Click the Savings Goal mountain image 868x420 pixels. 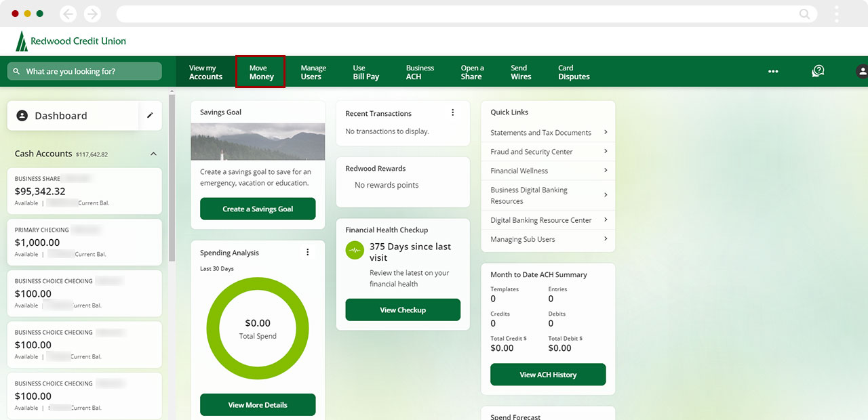click(x=258, y=142)
